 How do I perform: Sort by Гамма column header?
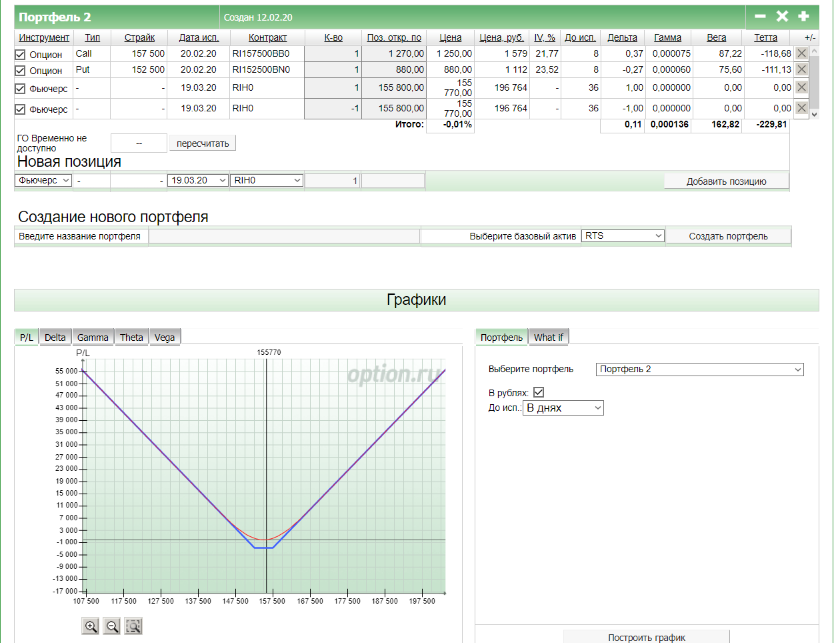coord(667,37)
